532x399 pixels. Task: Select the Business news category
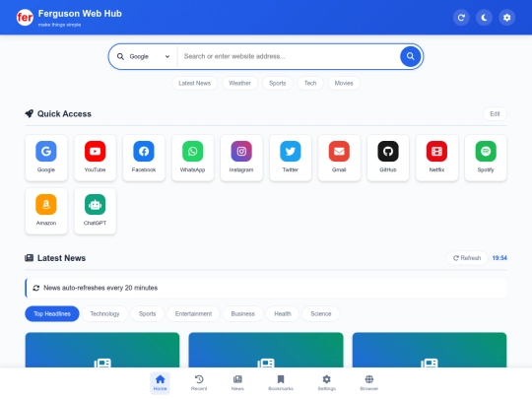[x=243, y=314]
